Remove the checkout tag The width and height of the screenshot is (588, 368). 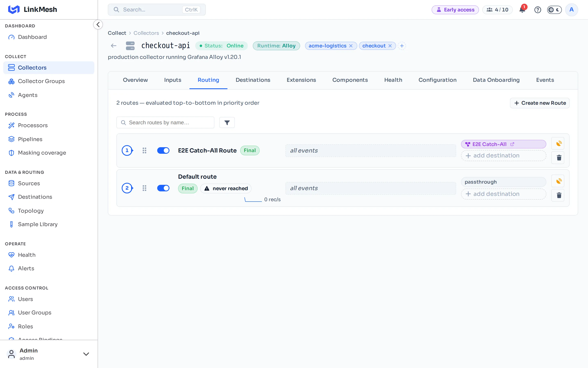[390, 46]
